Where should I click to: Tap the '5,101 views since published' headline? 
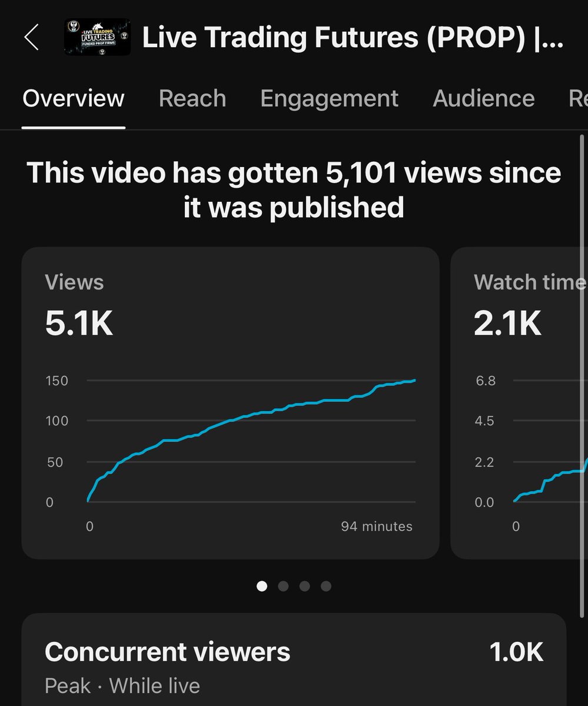[294, 189]
